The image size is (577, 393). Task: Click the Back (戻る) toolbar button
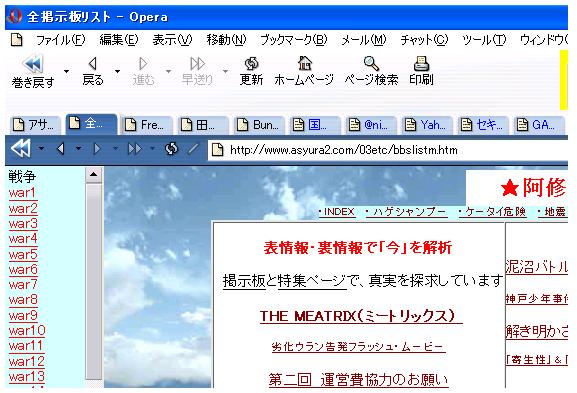click(x=92, y=71)
